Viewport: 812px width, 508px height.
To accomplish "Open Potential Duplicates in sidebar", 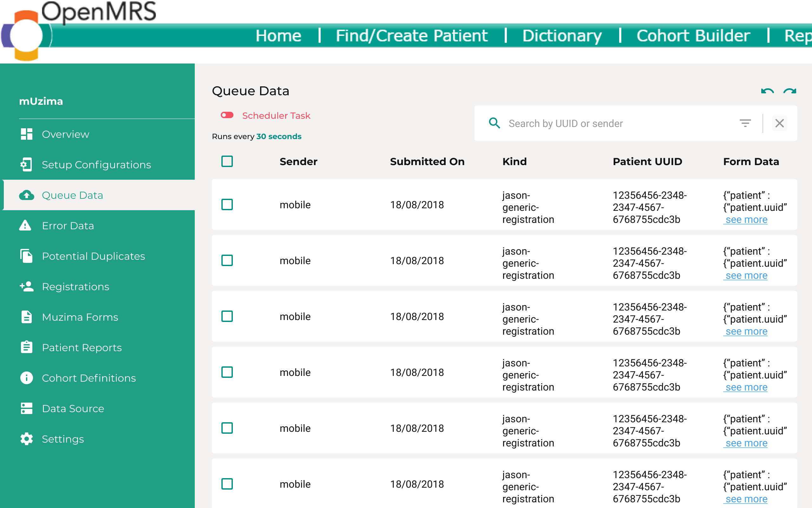I will 93,256.
